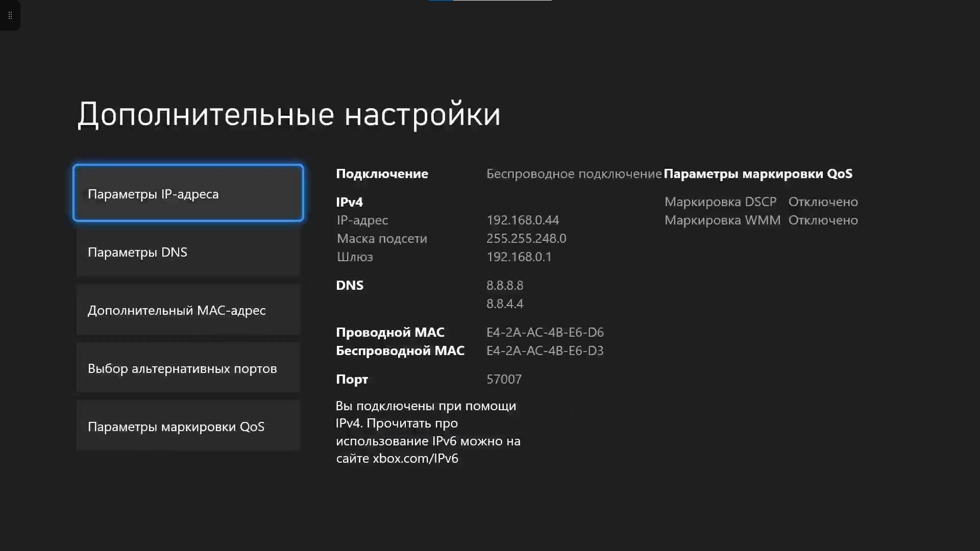Click wired MAC address ending D6
Screen dimensions: 980x551
545,333
